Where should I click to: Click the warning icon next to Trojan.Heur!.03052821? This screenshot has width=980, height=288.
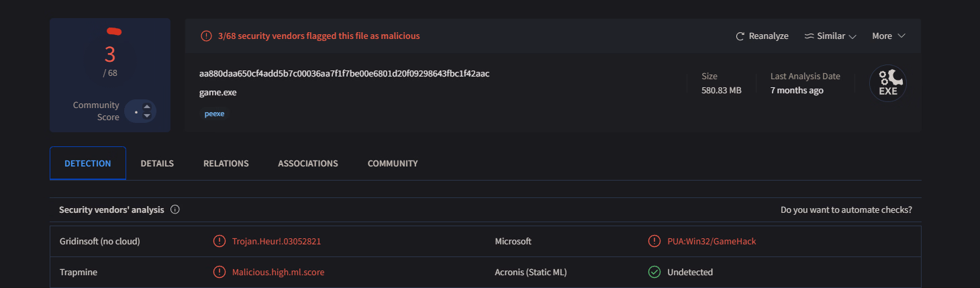219,241
